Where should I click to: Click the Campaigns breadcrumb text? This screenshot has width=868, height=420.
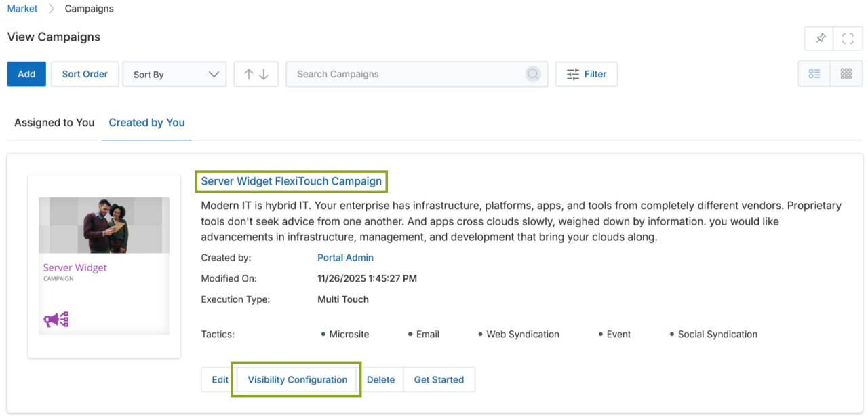[90, 9]
